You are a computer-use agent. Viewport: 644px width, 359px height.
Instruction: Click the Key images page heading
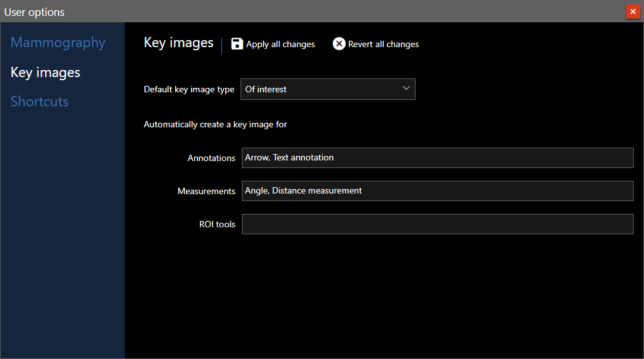178,43
